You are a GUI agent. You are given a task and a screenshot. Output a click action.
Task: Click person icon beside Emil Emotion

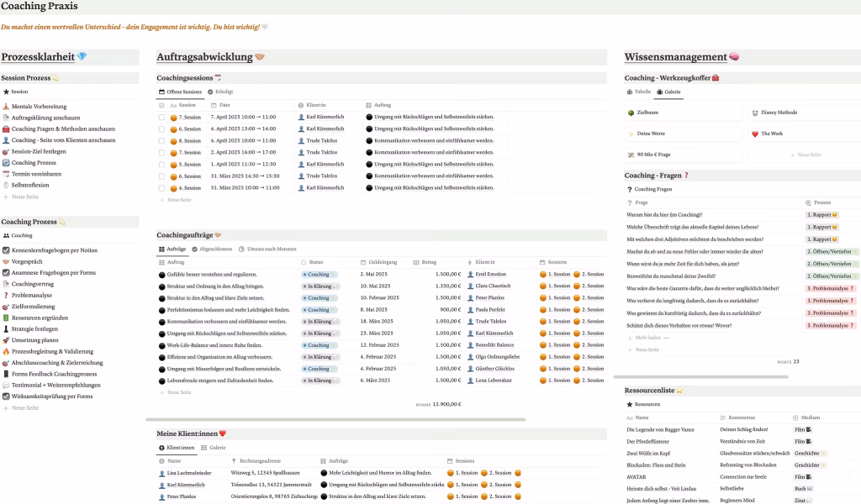469,274
